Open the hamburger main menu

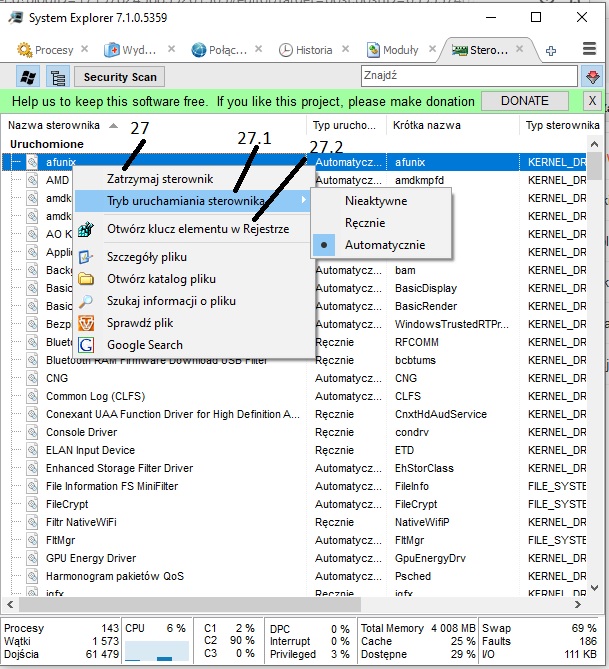point(589,49)
